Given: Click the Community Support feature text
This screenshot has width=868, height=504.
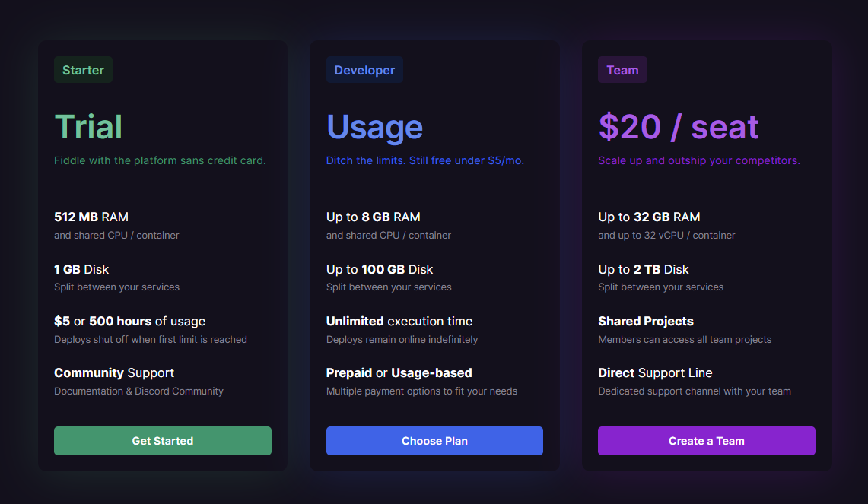Looking at the screenshot, I should click(x=114, y=373).
